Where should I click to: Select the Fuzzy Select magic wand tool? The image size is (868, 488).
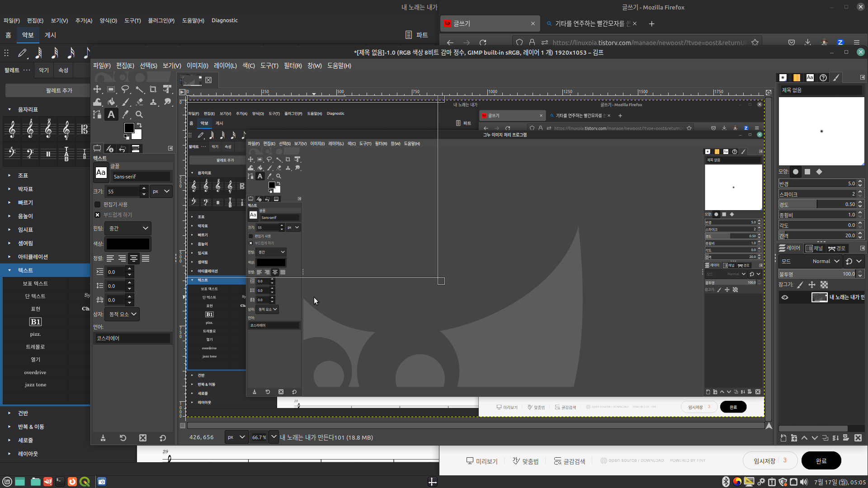point(140,89)
